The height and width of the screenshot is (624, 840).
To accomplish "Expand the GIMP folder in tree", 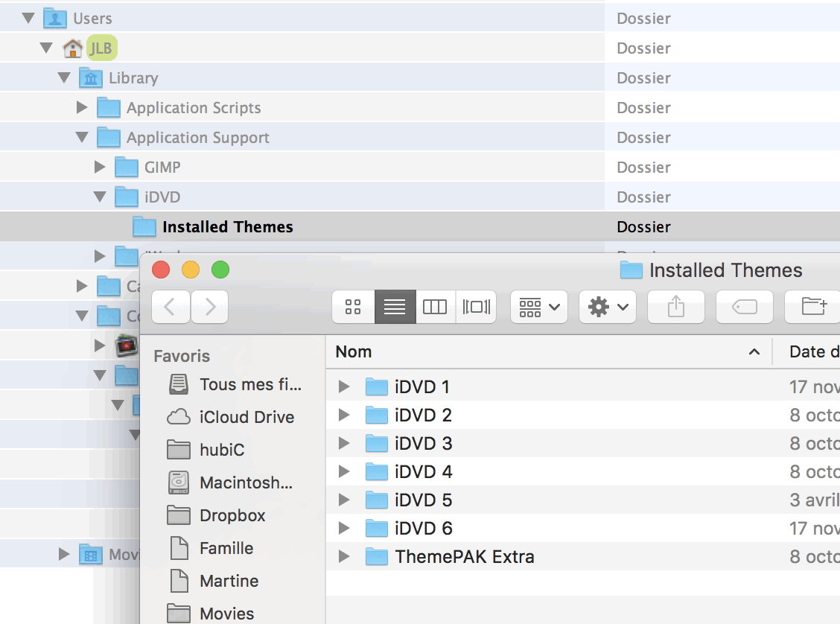I will (x=100, y=167).
